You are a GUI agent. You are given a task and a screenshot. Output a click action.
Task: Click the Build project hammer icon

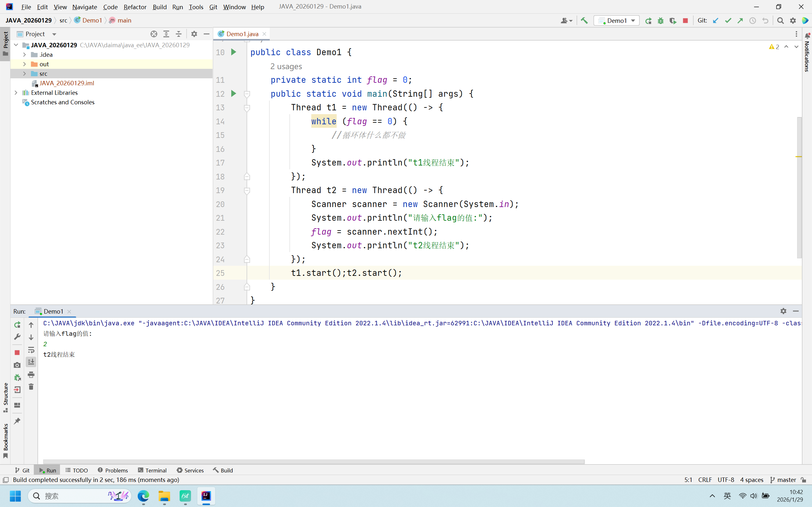pyautogui.click(x=584, y=21)
